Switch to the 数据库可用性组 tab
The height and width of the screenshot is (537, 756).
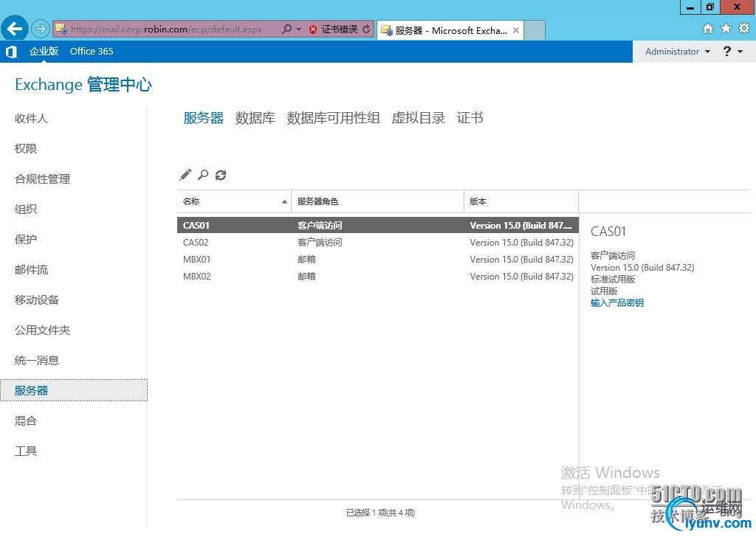coord(333,118)
